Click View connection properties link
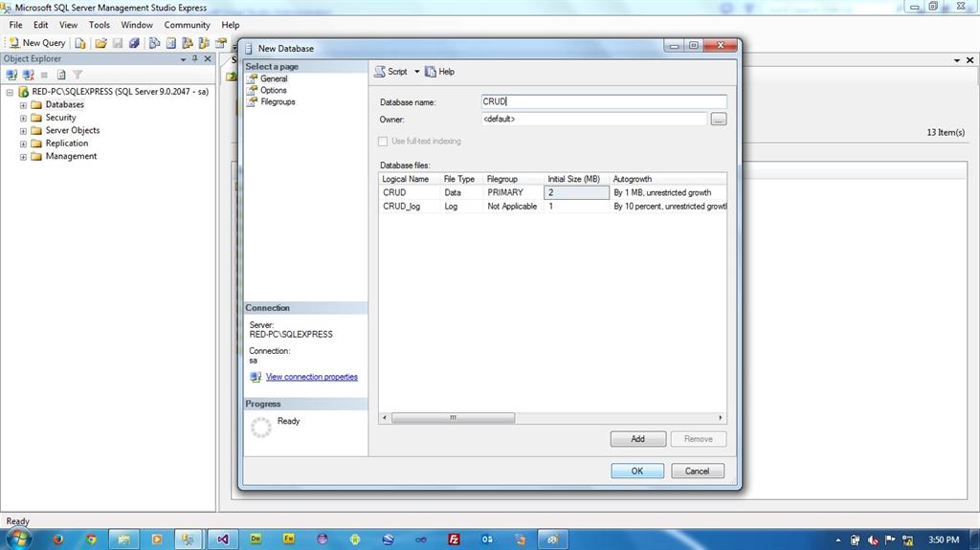Screen dimensions: 980x550 click(x=311, y=377)
